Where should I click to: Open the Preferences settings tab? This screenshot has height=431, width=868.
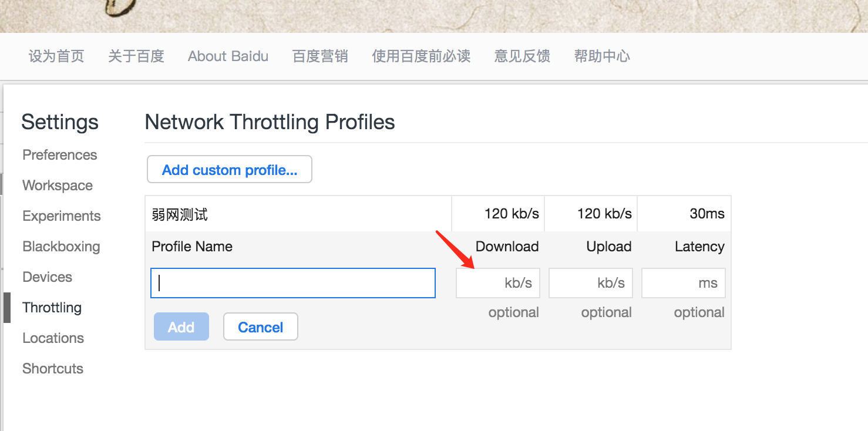pyautogui.click(x=59, y=155)
